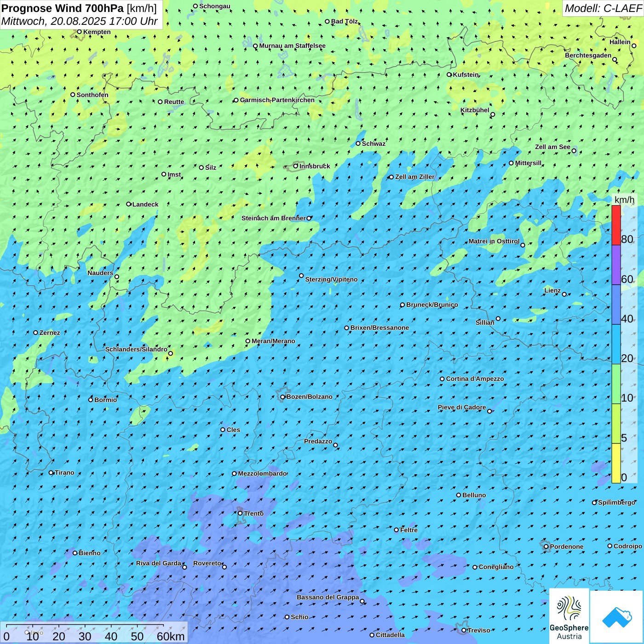Click the 'Kitzbühel' label
This screenshot has width=644, height=644.
[x=475, y=110]
